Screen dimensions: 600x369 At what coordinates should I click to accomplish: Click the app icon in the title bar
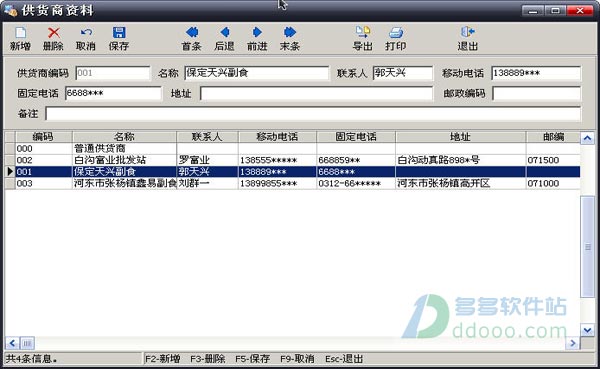(11, 10)
